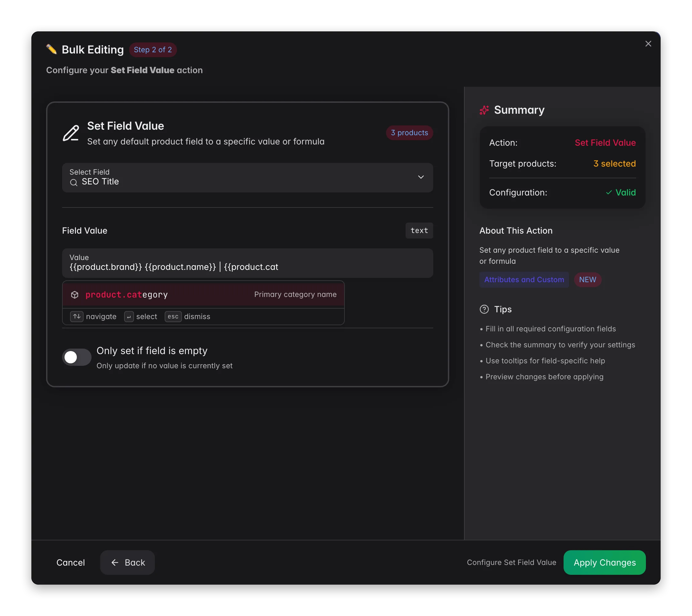This screenshot has height=616, width=692.
Task: Focus the Value formula input field
Action: [x=247, y=263]
